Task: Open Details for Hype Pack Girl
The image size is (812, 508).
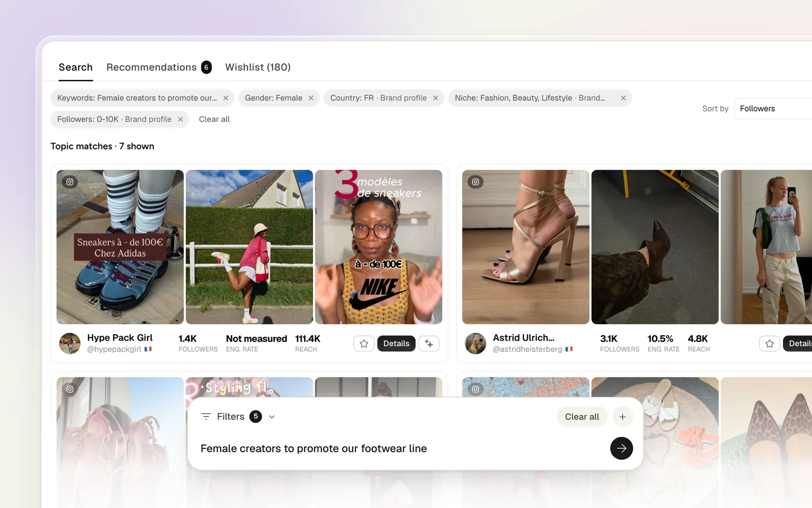Action: point(396,344)
